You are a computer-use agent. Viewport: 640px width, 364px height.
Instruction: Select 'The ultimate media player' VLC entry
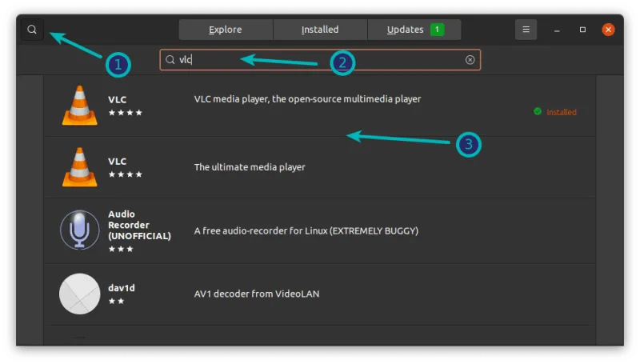tap(250, 167)
